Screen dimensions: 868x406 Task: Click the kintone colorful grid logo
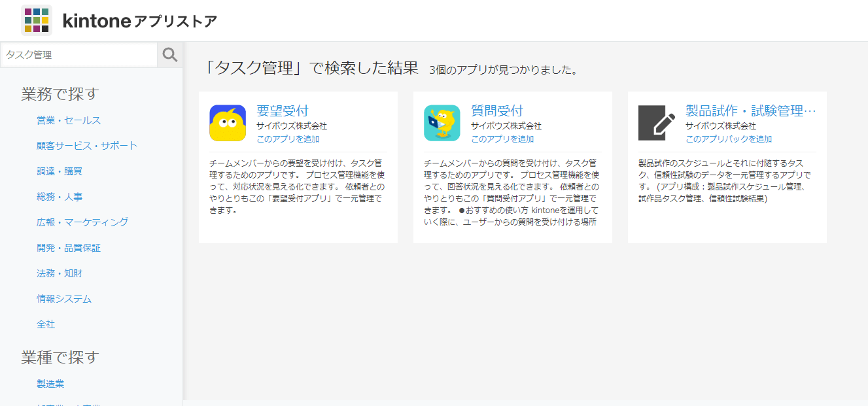click(37, 20)
